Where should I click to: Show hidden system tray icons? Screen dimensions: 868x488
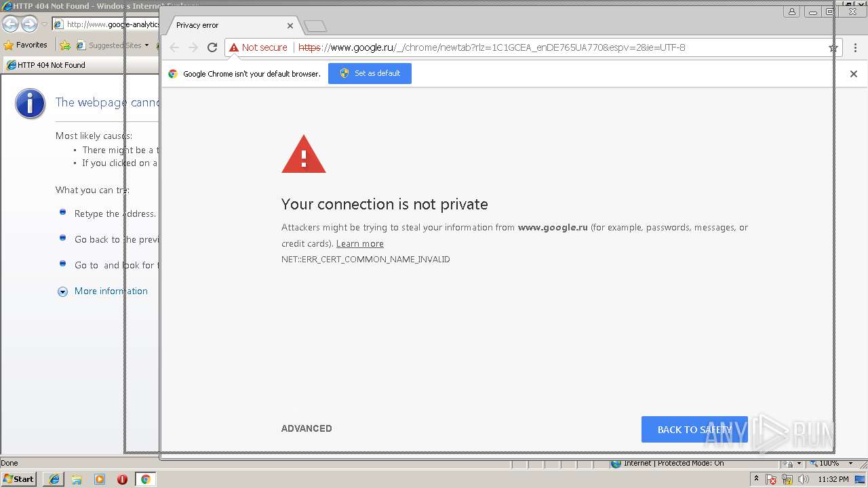(757, 479)
